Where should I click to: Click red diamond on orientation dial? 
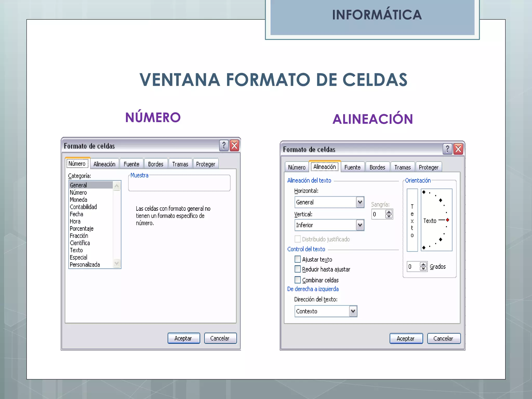(x=448, y=220)
